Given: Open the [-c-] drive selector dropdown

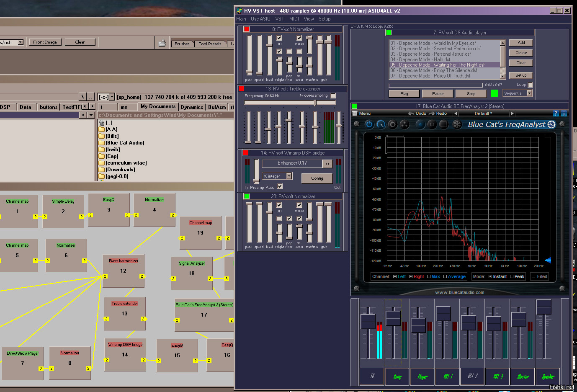Looking at the screenshot, I should [x=111, y=97].
